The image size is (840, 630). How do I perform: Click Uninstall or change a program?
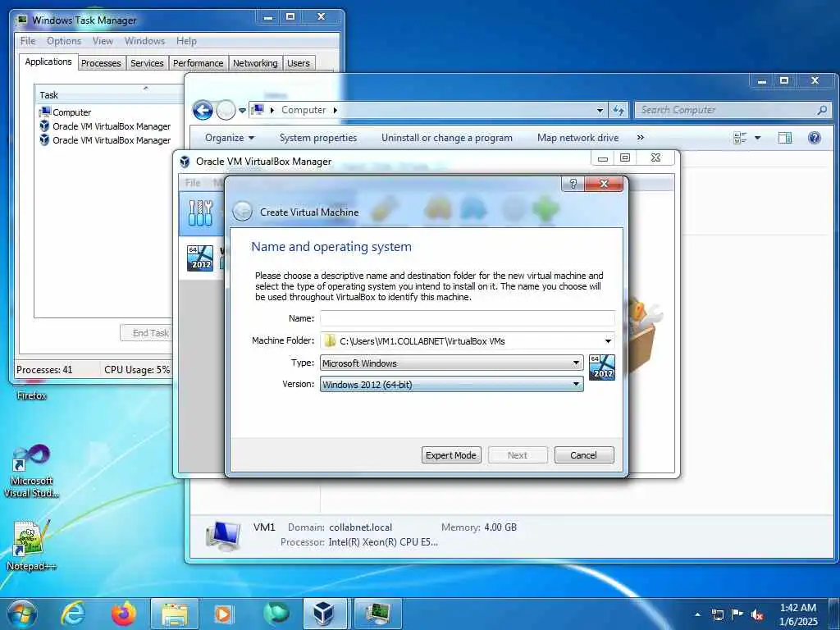[447, 138]
